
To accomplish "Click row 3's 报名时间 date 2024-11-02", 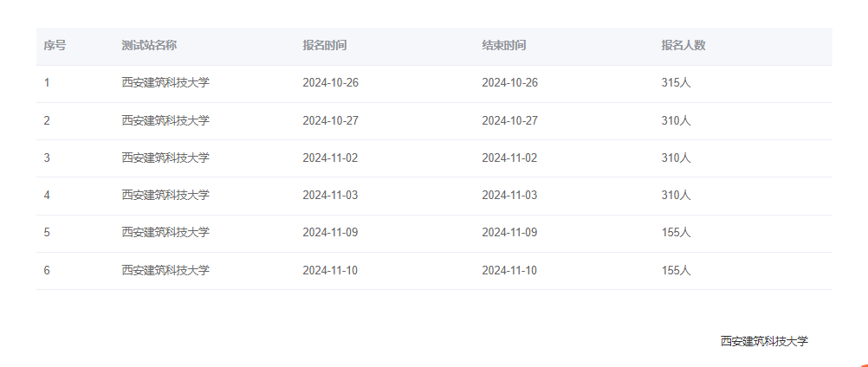I will [x=330, y=158].
